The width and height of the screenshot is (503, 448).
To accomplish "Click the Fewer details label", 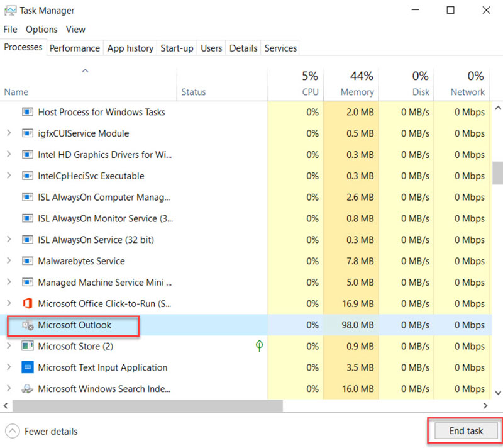I will click(50, 431).
